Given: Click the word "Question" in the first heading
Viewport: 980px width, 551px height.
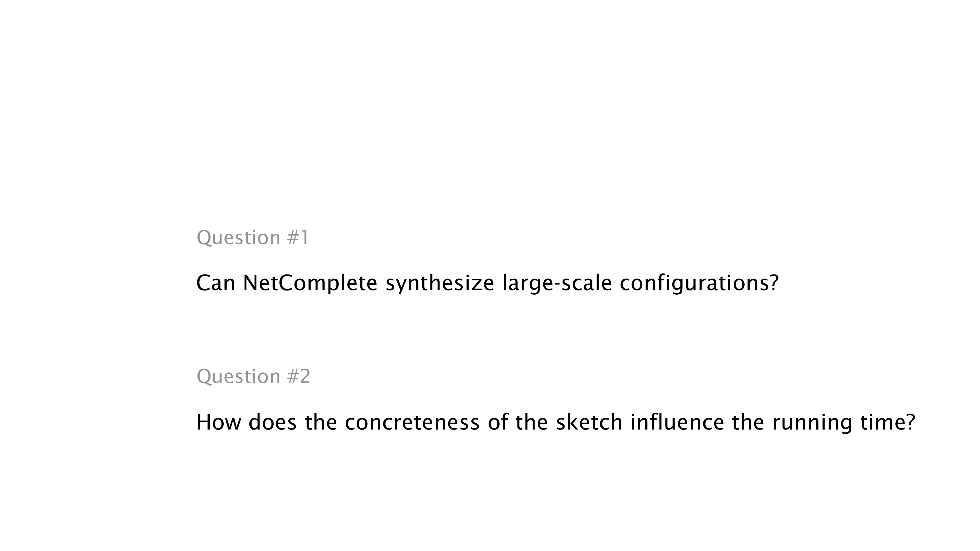Looking at the screenshot, I should 239,238.
